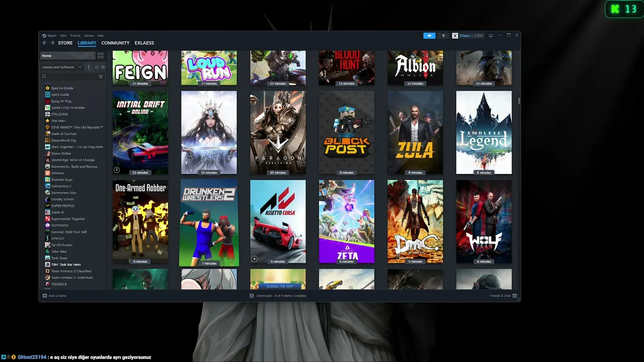Open Downloads - 8 of 8 Items Complete
The image size is (644, 362).
281,296
